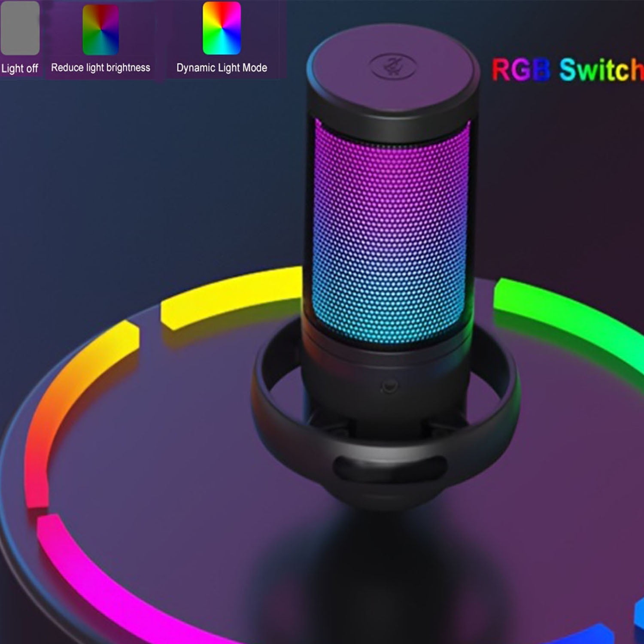Screen dimensions: 644x644
Task: Click the "Dynamic Light Mode" label
Action: pyautogui.click(x=222, y=68)
